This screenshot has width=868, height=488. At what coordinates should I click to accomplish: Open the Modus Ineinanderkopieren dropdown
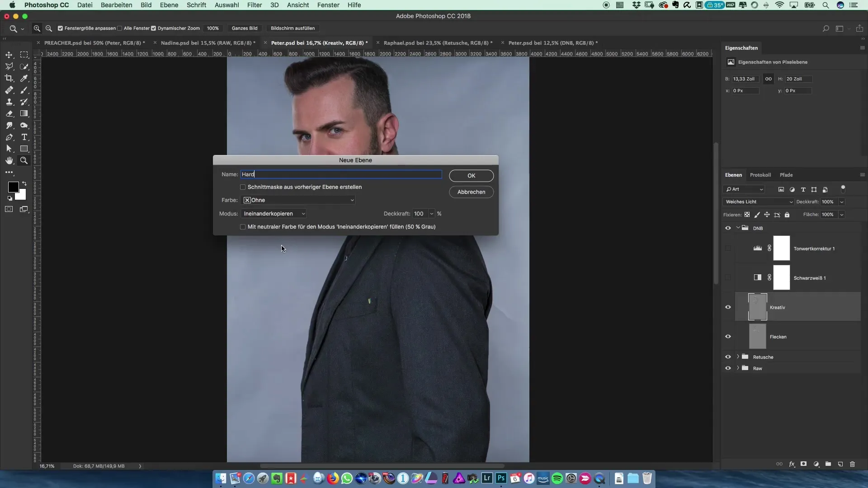point(274,214)
